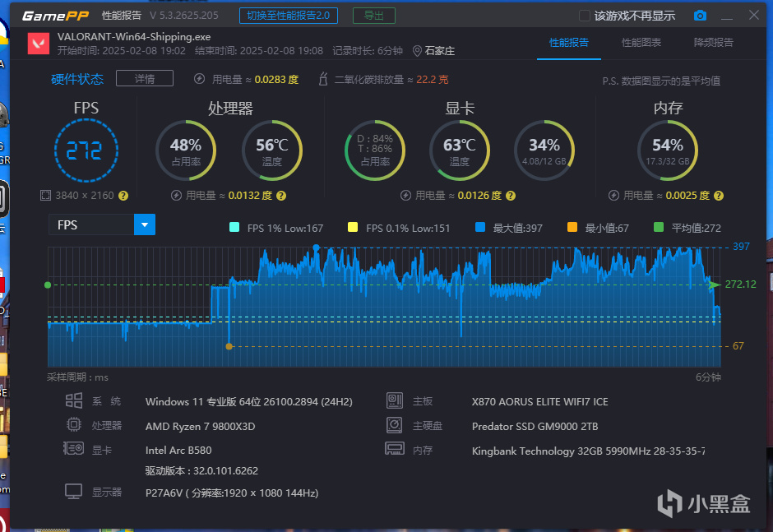Close the GamePP report window
The height and width of the screenshot is (532, 773).
pyautogui.click(x=754, y=15)
